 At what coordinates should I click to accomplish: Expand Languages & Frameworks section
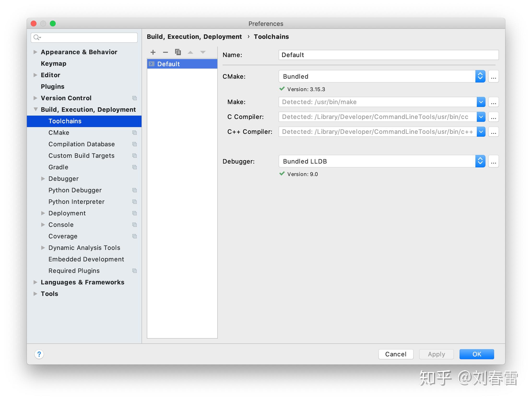(35, 282)
